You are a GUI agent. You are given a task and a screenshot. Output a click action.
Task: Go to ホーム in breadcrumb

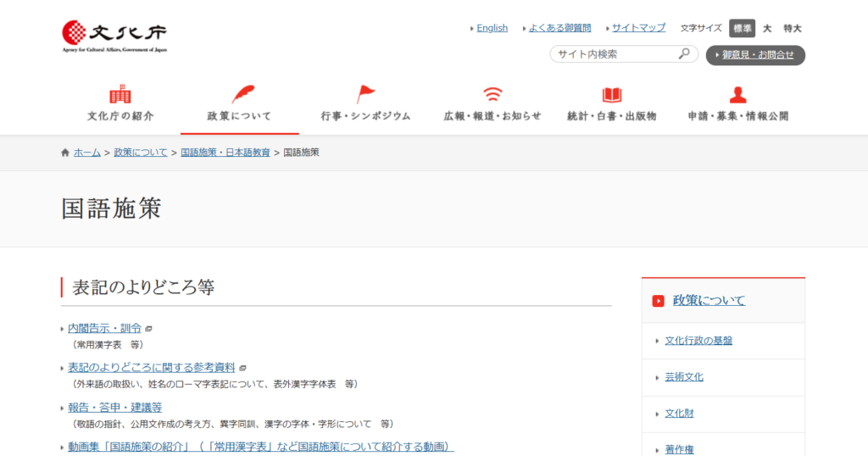tap(87, 153)
